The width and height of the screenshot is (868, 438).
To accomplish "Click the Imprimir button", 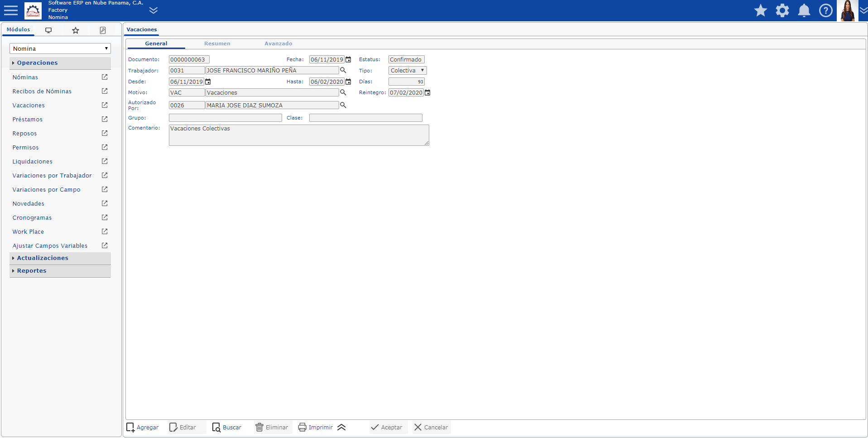I will click(316, 428).
